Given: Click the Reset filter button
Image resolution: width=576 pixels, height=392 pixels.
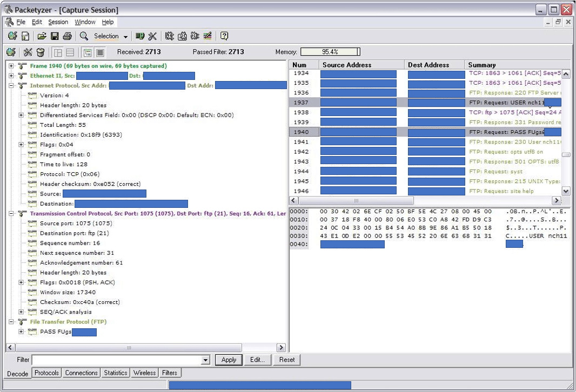Looking at the screenshot, I should tap(287, 360).
